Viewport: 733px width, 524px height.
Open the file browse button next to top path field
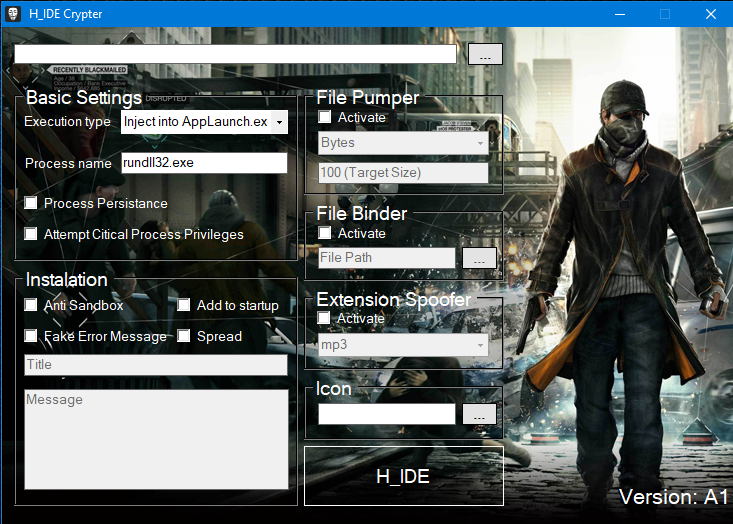(485, 54)
